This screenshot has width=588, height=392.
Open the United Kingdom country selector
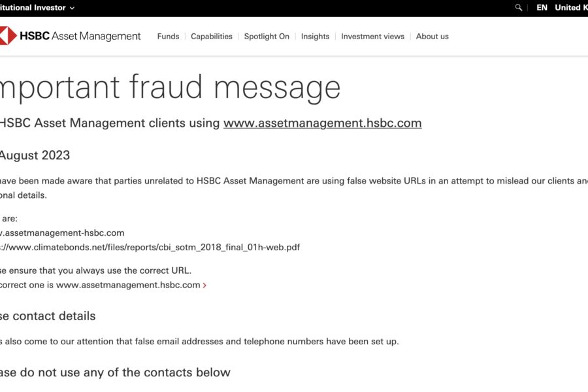click(x=571, y=7)
